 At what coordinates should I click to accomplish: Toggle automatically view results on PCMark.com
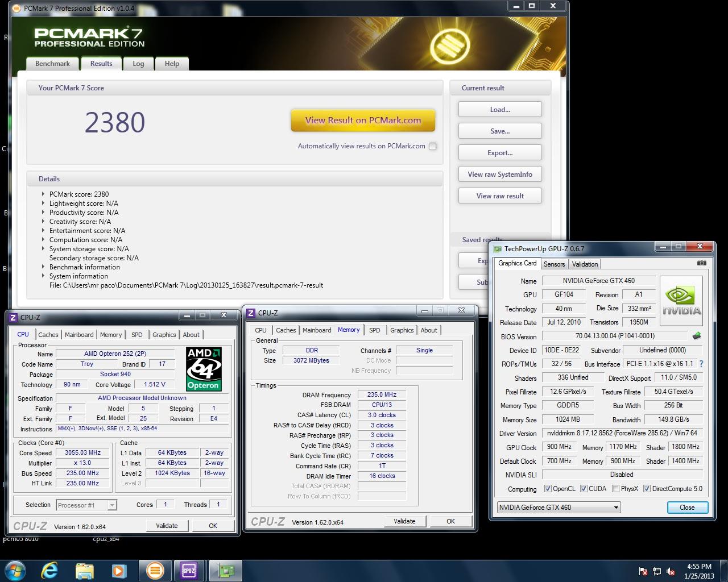coord(432,146)
